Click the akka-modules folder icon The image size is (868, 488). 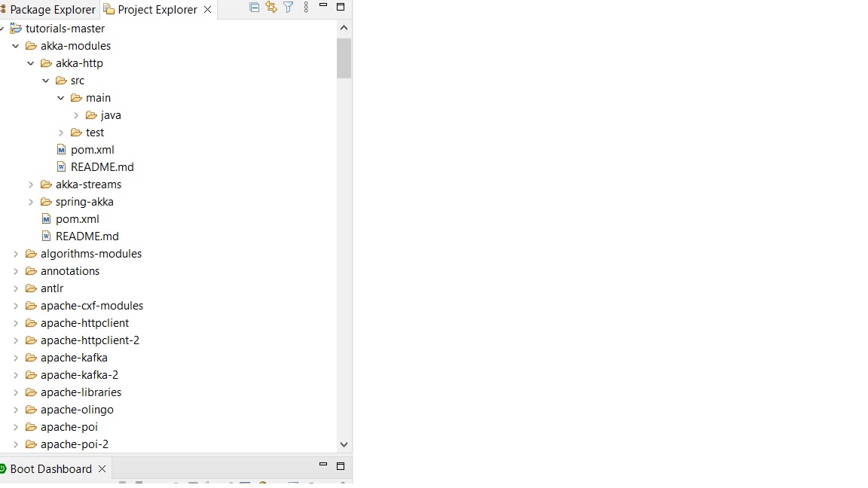click(31, 46)
